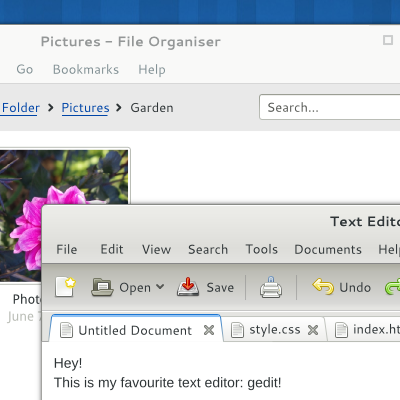Screen dimensions: 400x400
Task: Maximize the File Organiser window
Action: (x=388, y=40)
